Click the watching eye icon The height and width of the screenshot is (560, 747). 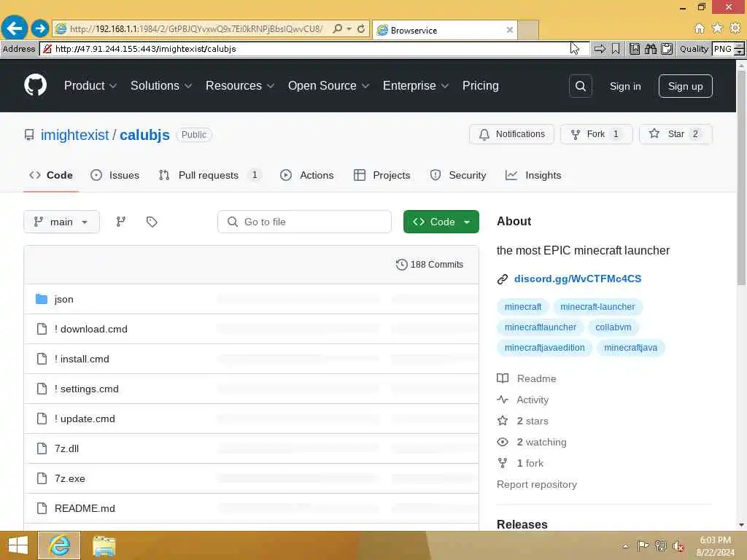503,442
